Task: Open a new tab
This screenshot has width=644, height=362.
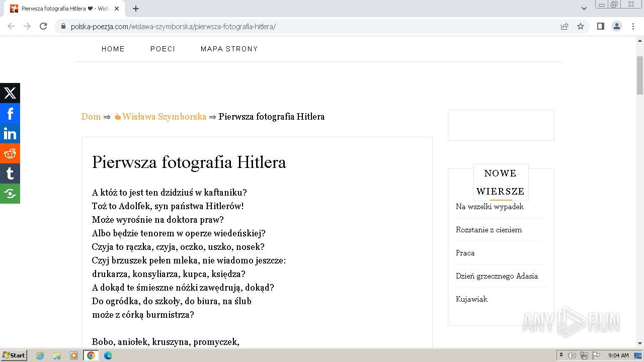Action: [x=136, y=9]
